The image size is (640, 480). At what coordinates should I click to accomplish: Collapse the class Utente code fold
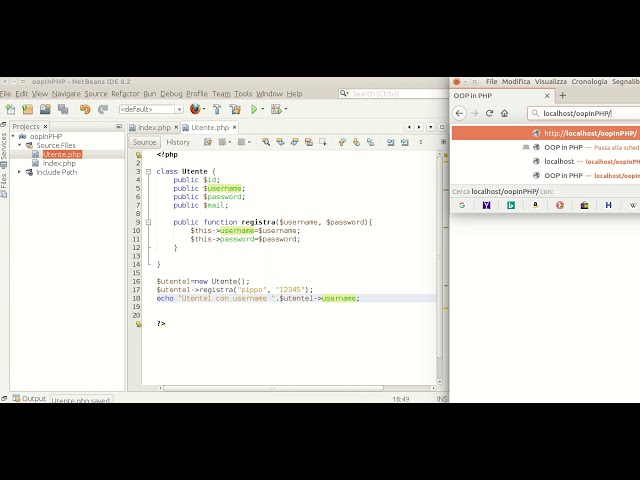click(x=149, y=171)
